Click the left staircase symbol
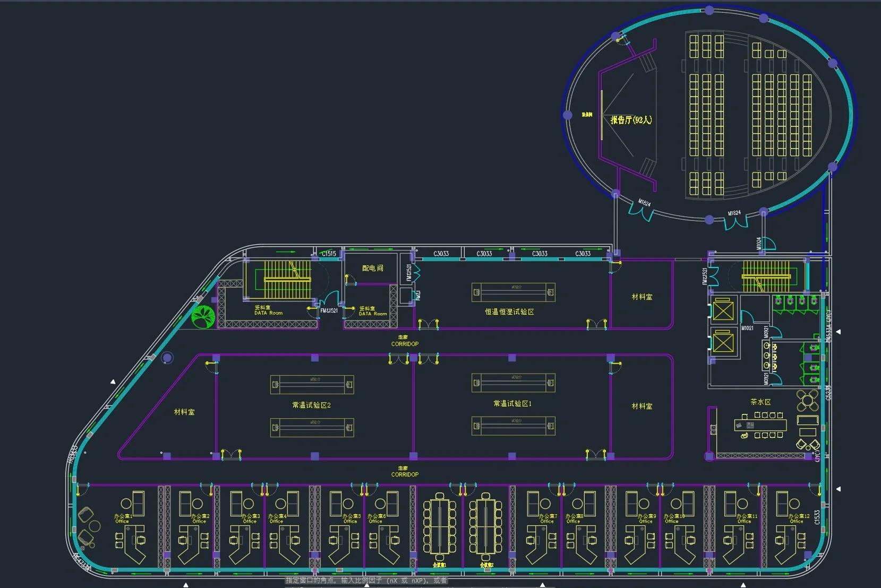Image resolution: width=881 pixels, height=588 pixels. 287,279
